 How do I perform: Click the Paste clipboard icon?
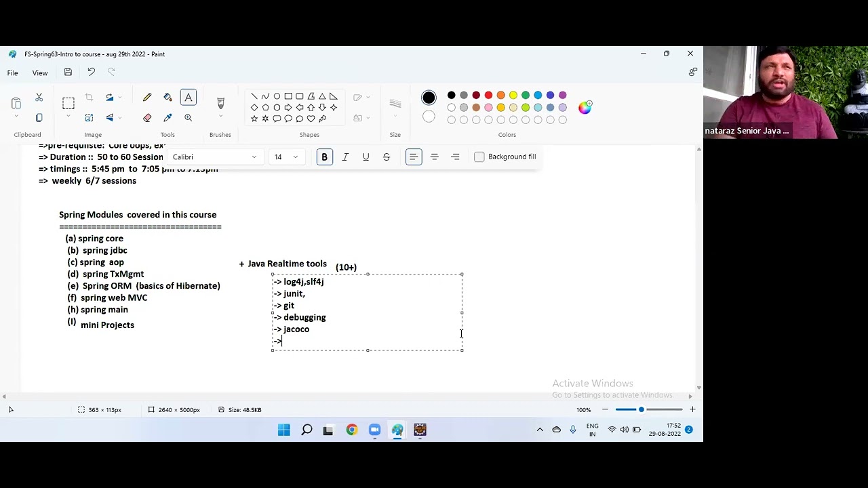(x=16, y=103)
